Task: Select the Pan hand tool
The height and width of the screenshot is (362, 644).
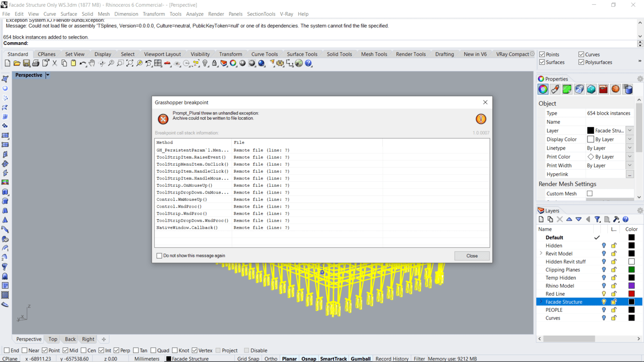Action: 92,63
